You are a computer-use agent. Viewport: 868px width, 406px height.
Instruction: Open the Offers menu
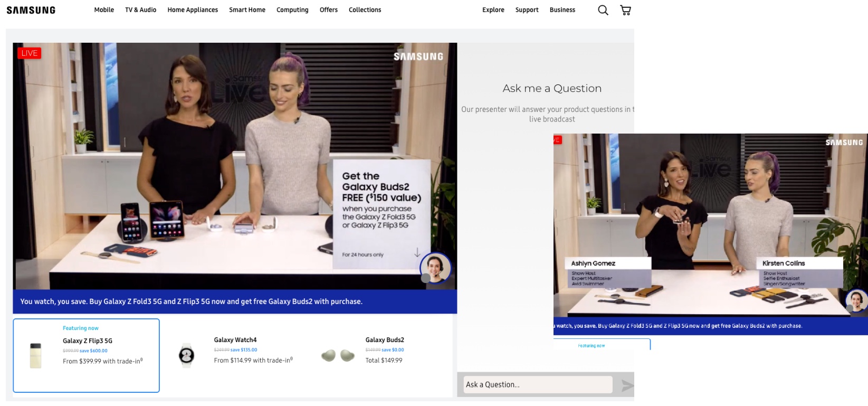[329, 10]
